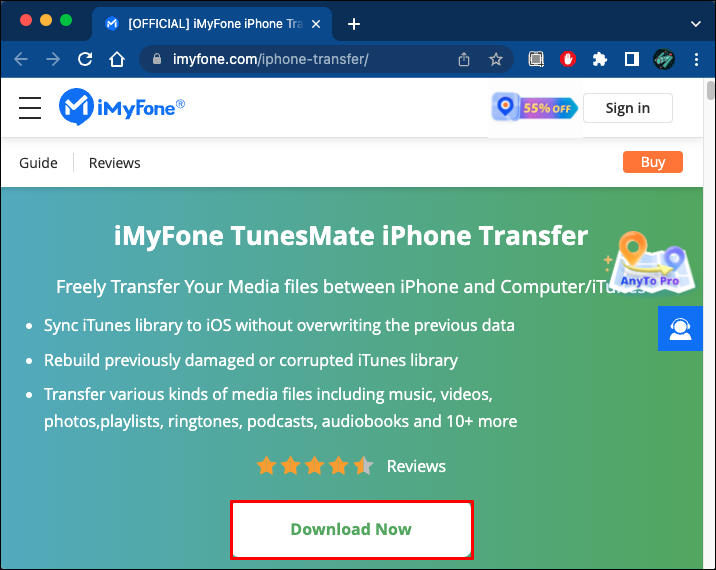Image resolution: width=716 pixels, height=570 pixels.
Task: Open the Reviews tab
Action: click(115, 163)
